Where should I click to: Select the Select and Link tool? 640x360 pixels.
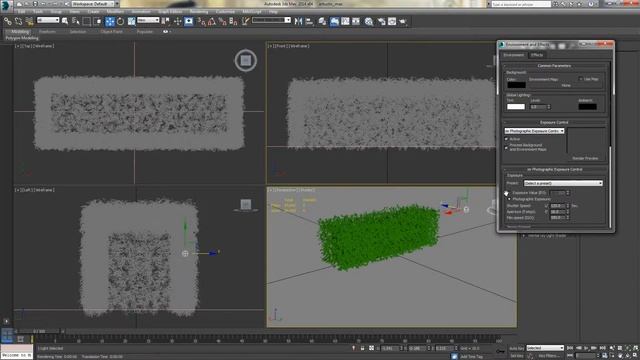point(8,21)
